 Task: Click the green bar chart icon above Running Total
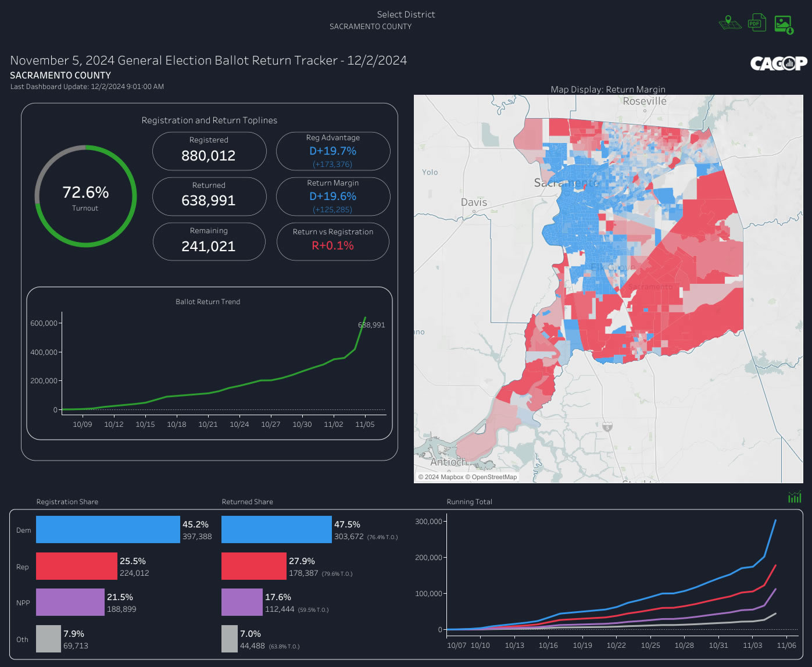[x=794, y=497]
